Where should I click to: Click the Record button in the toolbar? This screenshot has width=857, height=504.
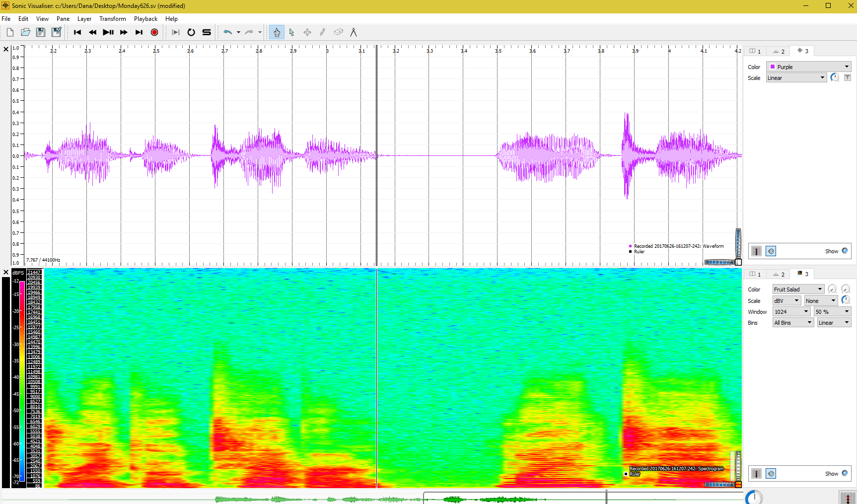(x=154, y=32)
